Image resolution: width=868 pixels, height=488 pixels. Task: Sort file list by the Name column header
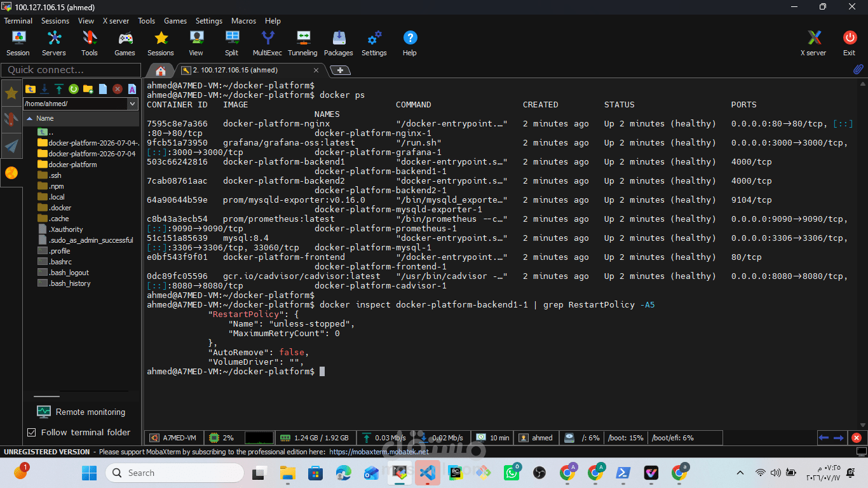(x=81, y=118)
